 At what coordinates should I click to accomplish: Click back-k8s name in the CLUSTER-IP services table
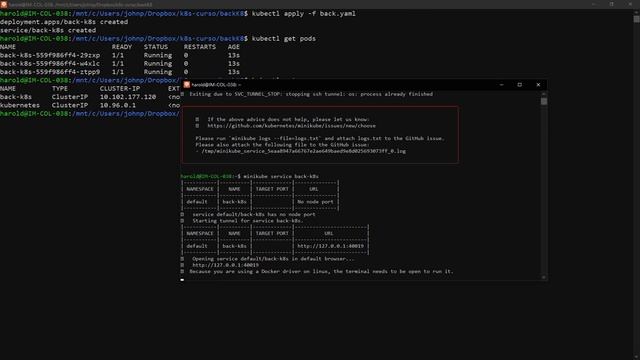coord(16,97)
